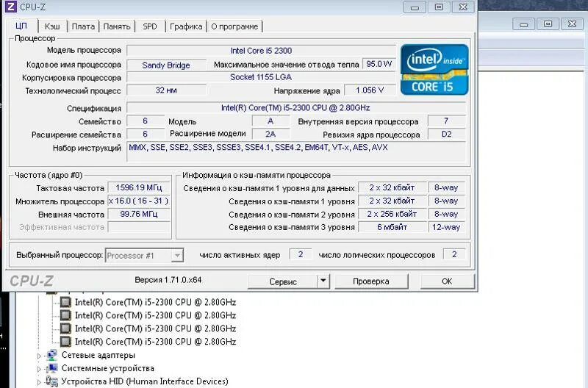Click the 6 мбайт level 3 cache value

392,227
